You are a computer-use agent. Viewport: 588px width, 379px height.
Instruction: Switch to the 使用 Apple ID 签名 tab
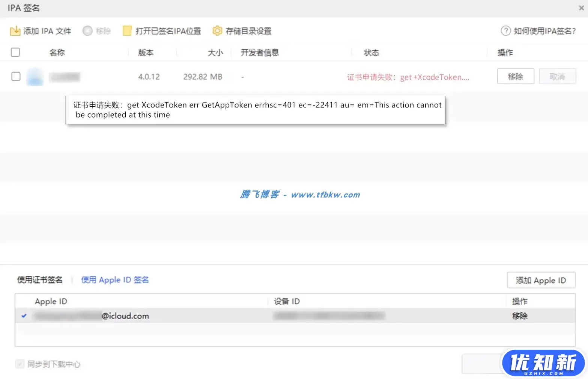pos(115,280)
